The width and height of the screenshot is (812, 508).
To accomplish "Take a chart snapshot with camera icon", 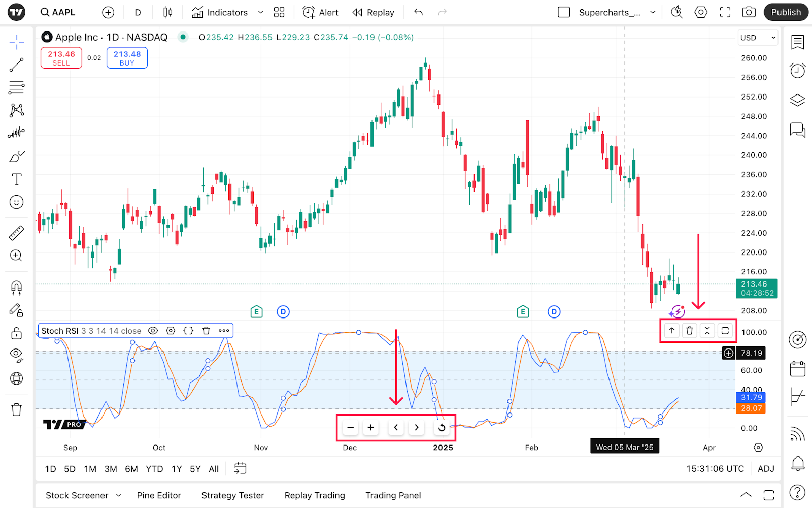I will click(x=749, y=12).
